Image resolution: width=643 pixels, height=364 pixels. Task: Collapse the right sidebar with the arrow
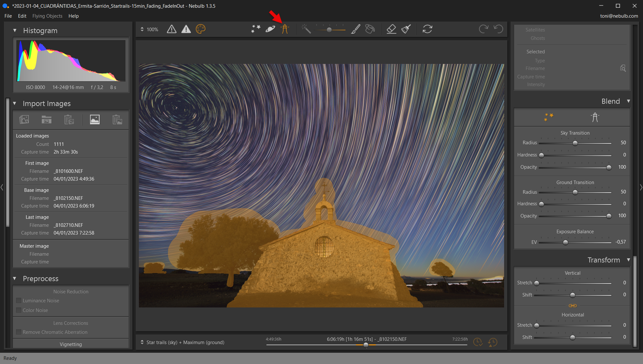[x=641, y=187]
